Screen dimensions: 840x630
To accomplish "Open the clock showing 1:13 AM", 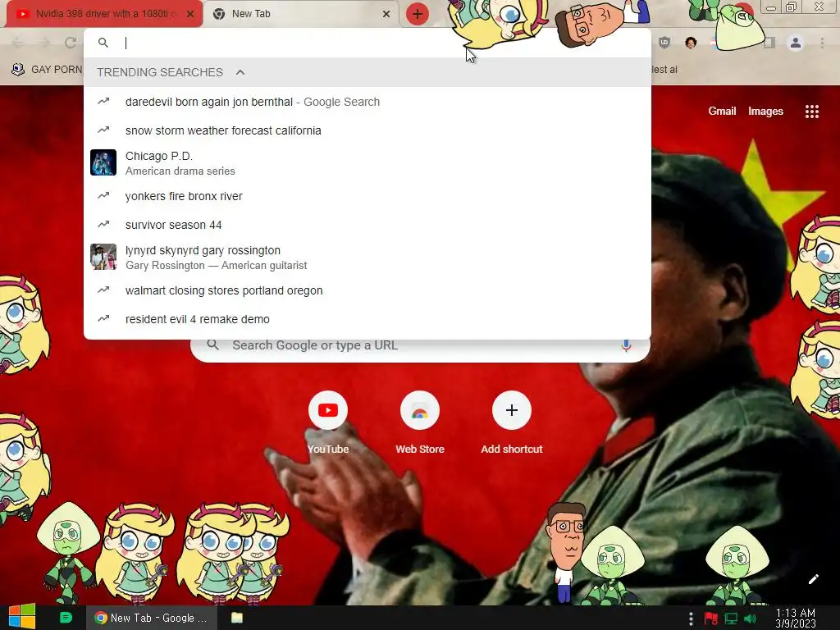I will pos(796,619).
